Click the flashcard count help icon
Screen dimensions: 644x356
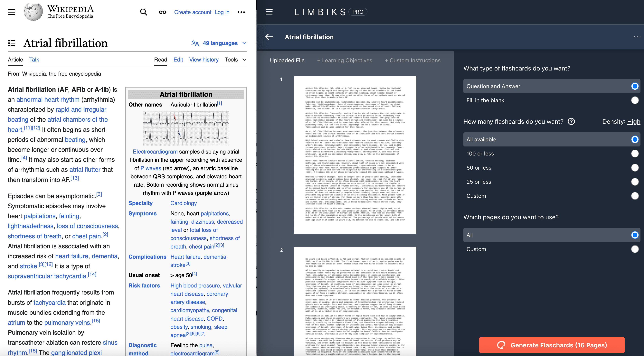pos(571,121)
